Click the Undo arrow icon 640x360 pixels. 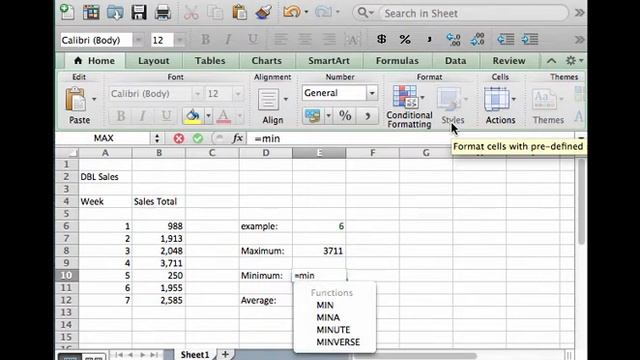291,12
